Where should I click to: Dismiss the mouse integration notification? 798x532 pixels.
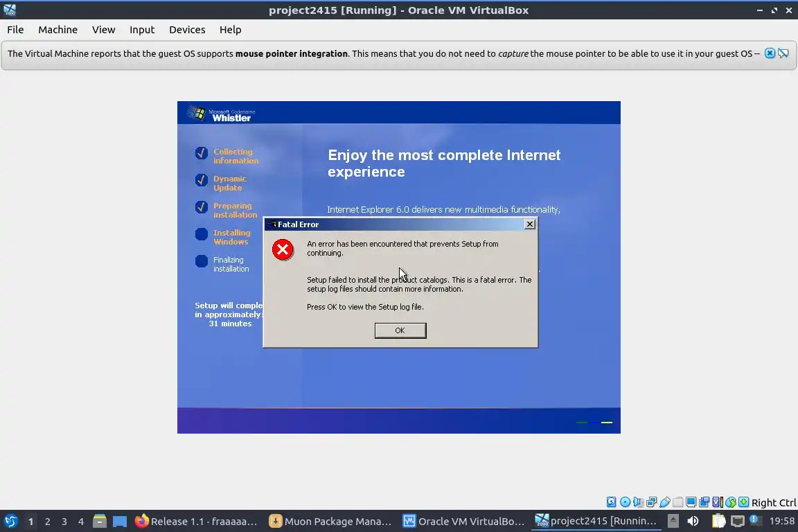tap(770, 53)
